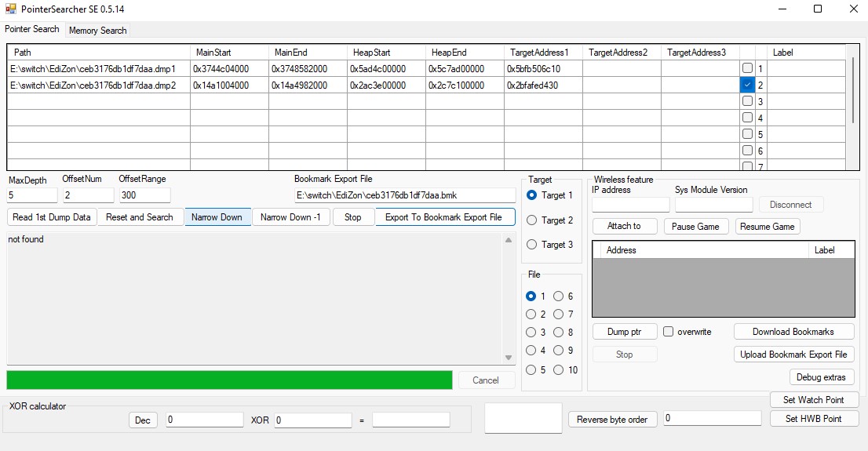
Task: Choose File 3 radio button
Action: point(531,332)
